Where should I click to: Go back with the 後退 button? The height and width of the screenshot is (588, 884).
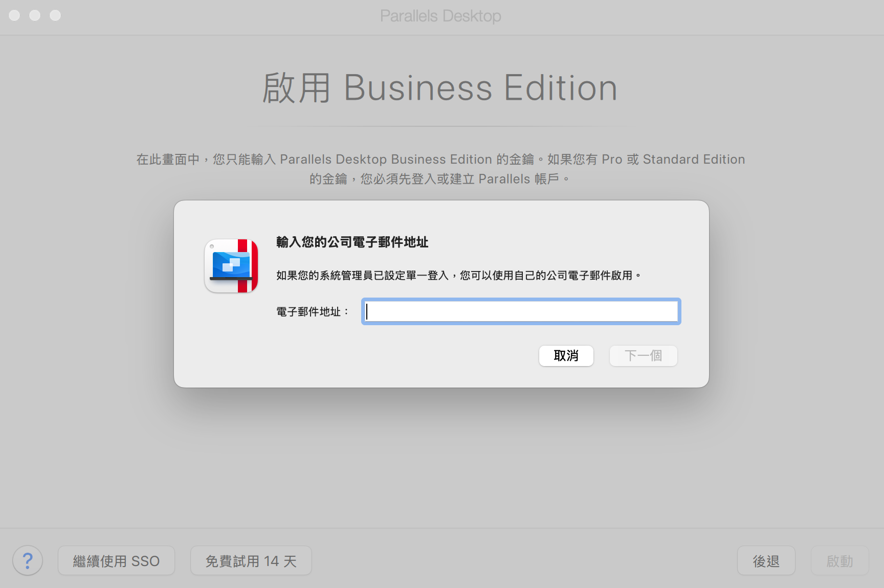click(766, 561)
